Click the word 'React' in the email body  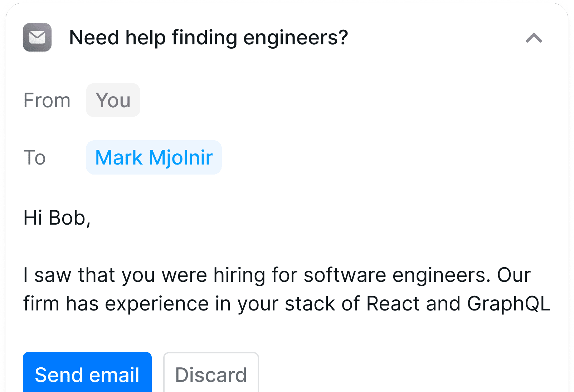pyautogui.click(x=393, y=304)
